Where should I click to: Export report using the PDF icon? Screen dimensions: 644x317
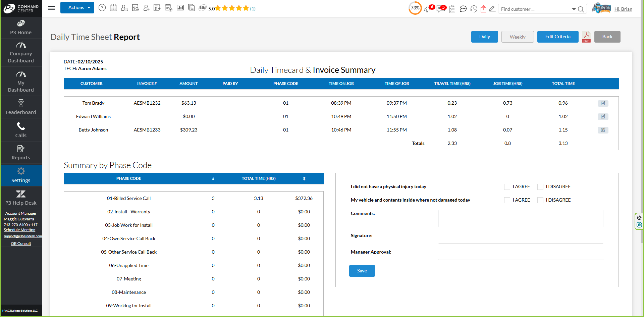point(586,37)
